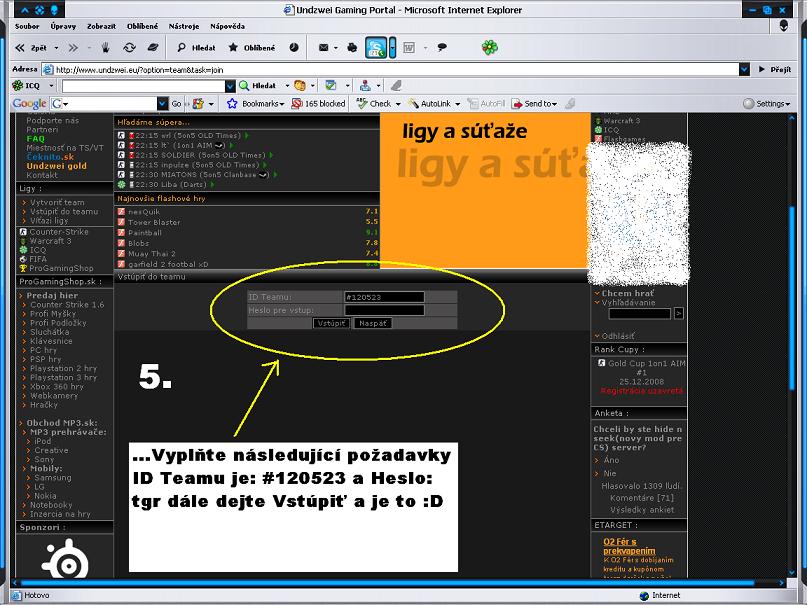The height and width of the screenshot is (605, 807).
Task: Open Google toolbar Bookmarks dropdown
Action: pos(256,104)
